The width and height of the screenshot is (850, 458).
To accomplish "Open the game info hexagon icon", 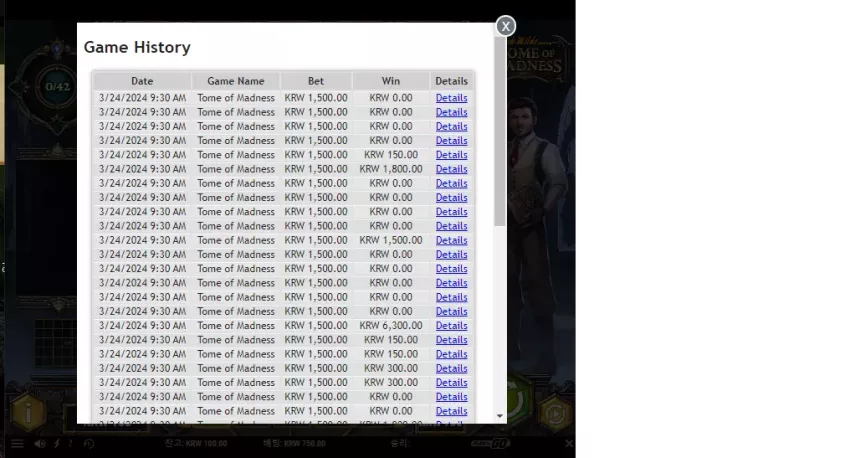I will coord(28,413).
